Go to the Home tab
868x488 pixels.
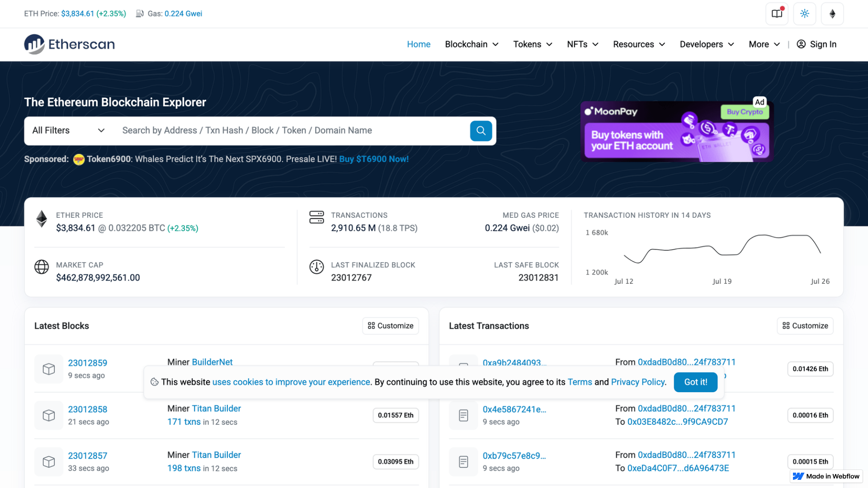tap(419, 44)
